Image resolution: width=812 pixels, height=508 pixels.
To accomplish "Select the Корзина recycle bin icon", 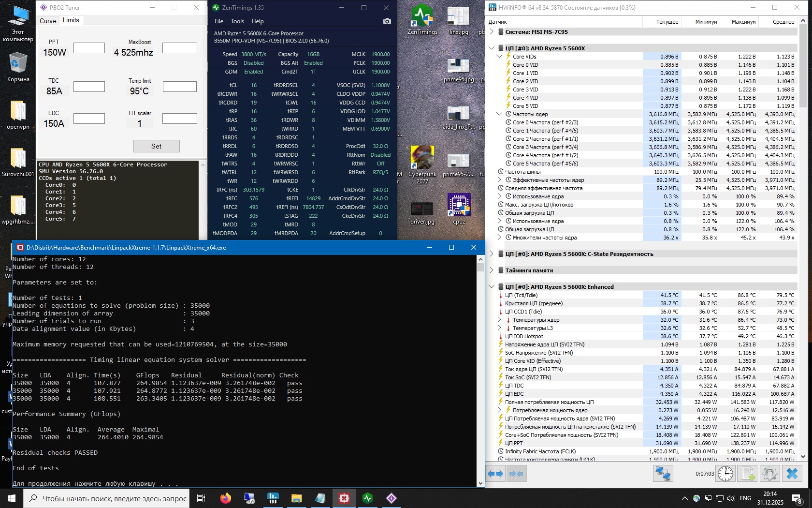I will [18, 67].
